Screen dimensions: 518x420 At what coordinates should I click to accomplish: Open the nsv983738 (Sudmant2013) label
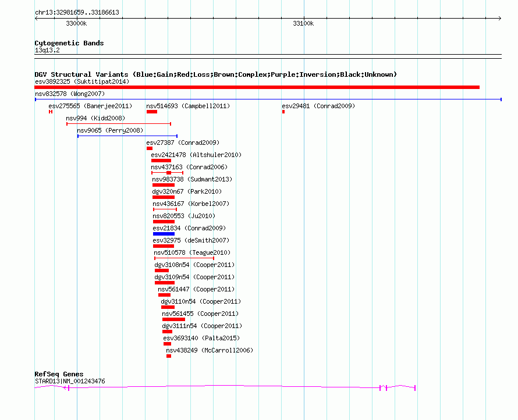click(192, 179)
